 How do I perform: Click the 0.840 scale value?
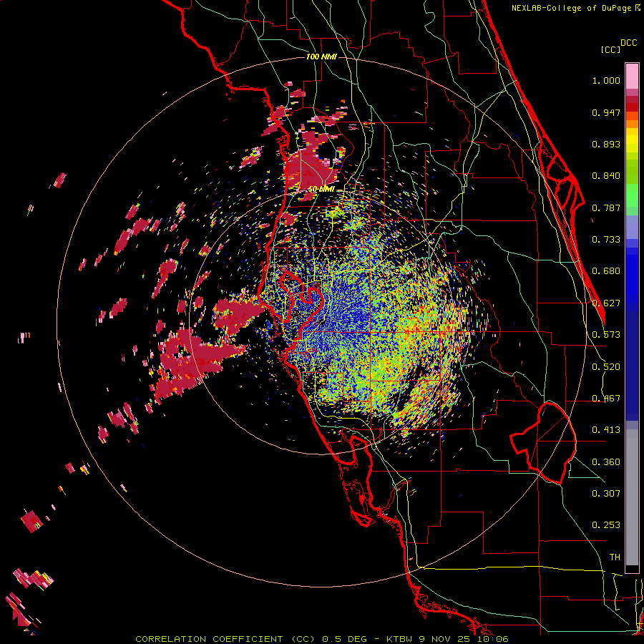[606, 176]
